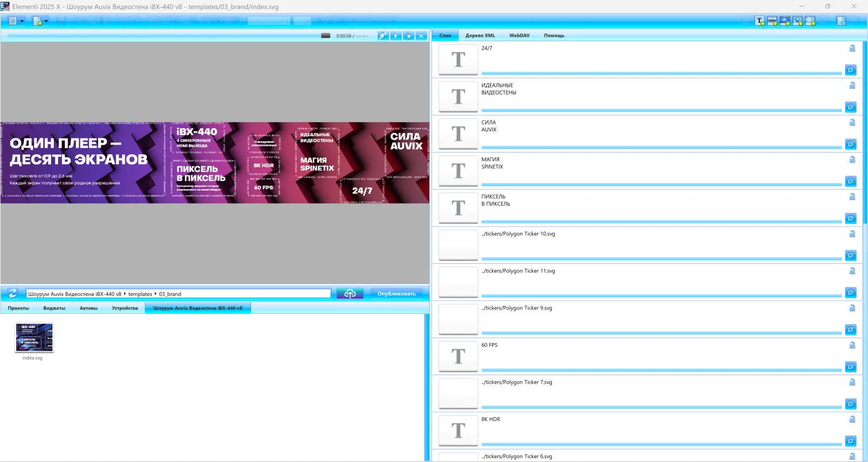The image size is (868, 462).
Task: Switch to the WebDAV tab
Action: tap(519, 35)
